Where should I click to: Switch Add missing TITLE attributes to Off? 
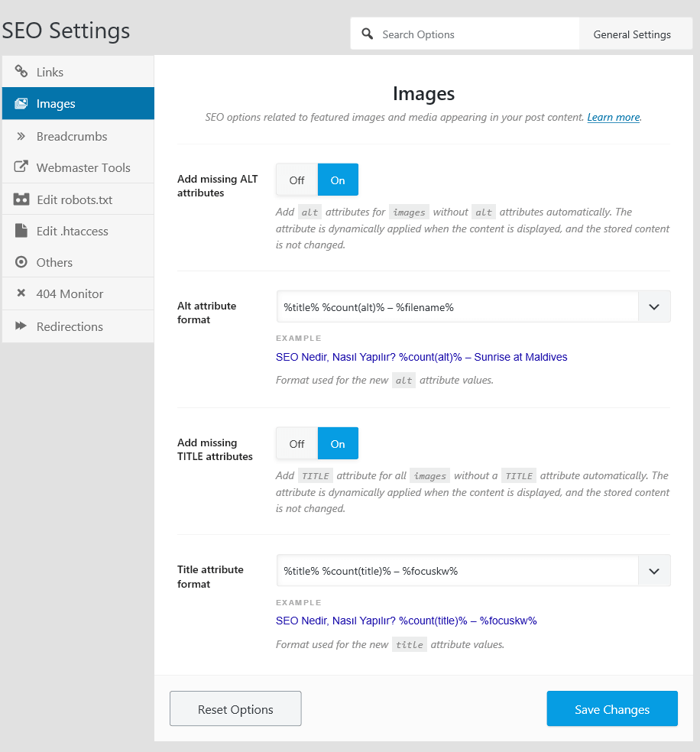[297, 443]
